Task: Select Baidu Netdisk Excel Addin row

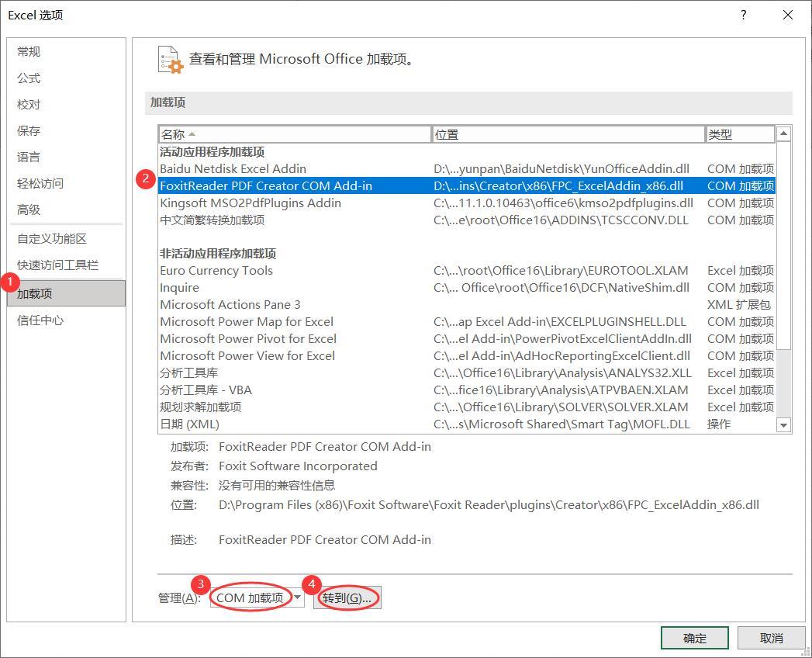Action: pyautogui.click(x=467, y=169)
